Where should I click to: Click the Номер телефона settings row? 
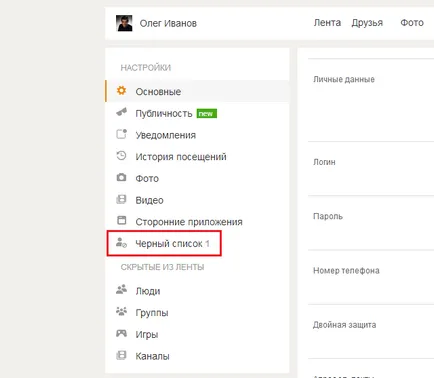(x=371, y=277)
